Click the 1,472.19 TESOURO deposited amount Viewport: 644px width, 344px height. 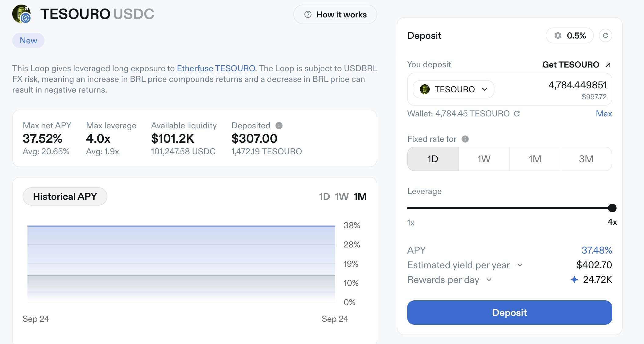266,152
